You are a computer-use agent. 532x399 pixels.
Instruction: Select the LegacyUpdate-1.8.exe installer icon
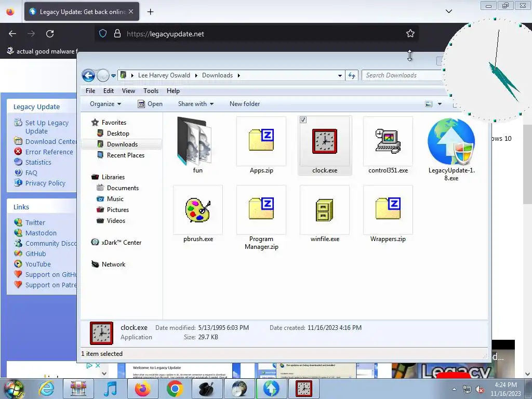point(451,141)
